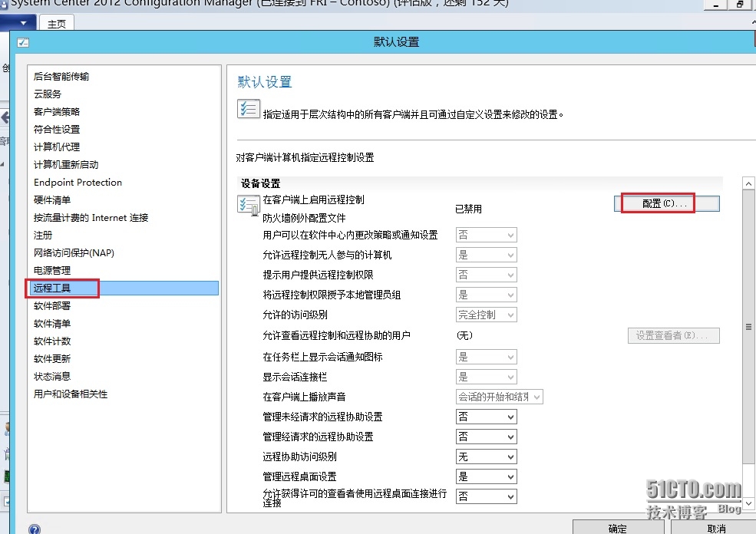
Task: Open the application menu dropdown arrow
Action: pyautogui.click(x=23, y=23)
